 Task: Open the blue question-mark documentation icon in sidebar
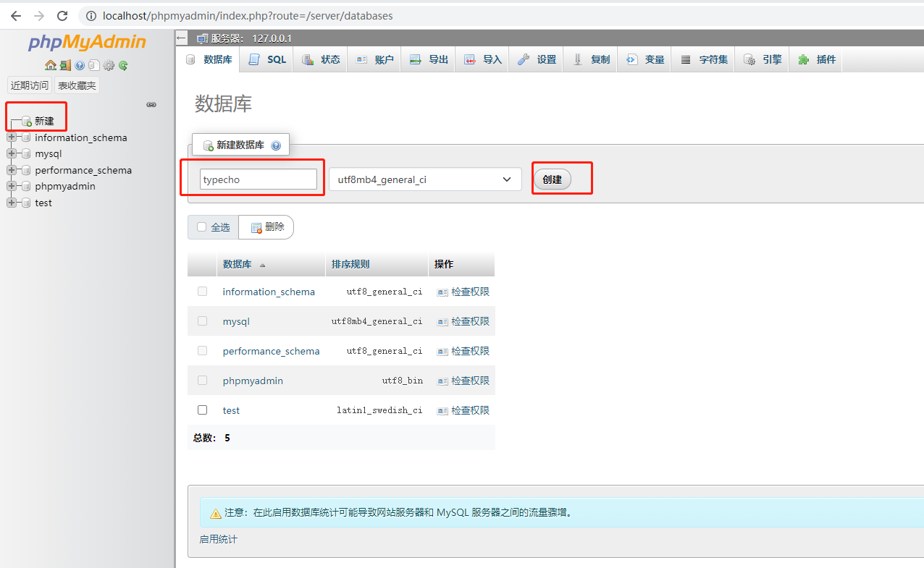click(80, 65)
